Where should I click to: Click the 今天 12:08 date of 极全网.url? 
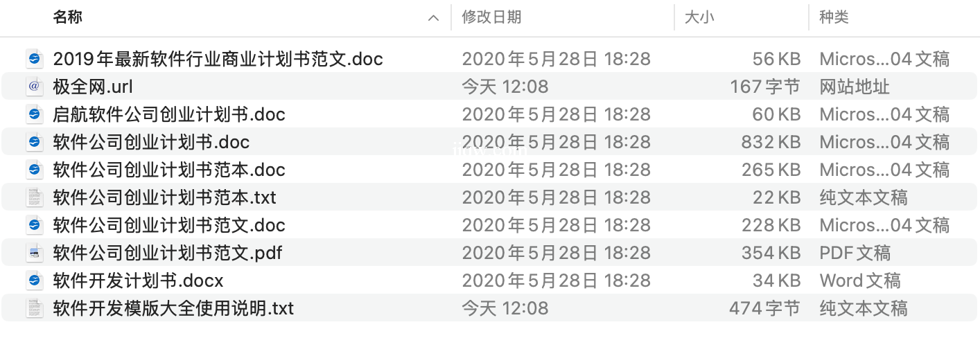click(505, 87)
